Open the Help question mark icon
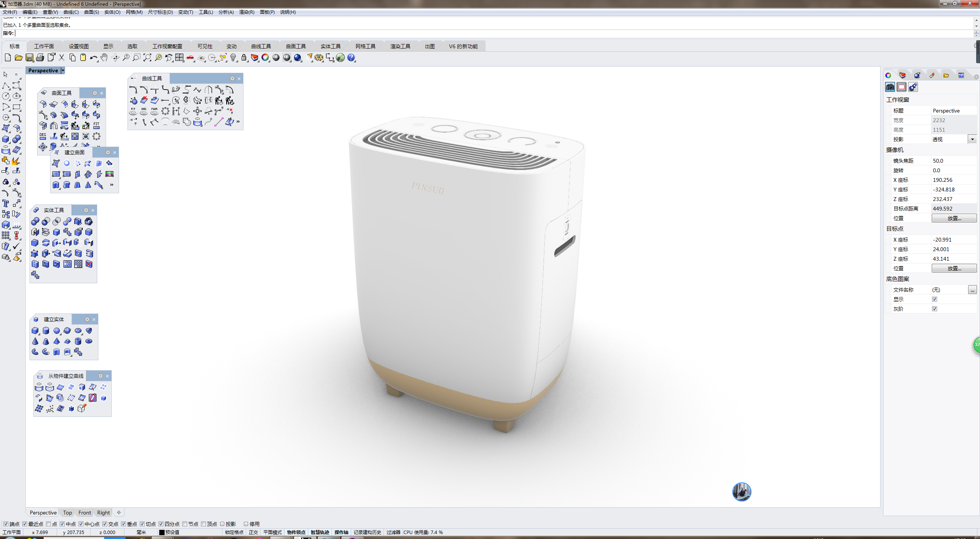 click(351, 58)
